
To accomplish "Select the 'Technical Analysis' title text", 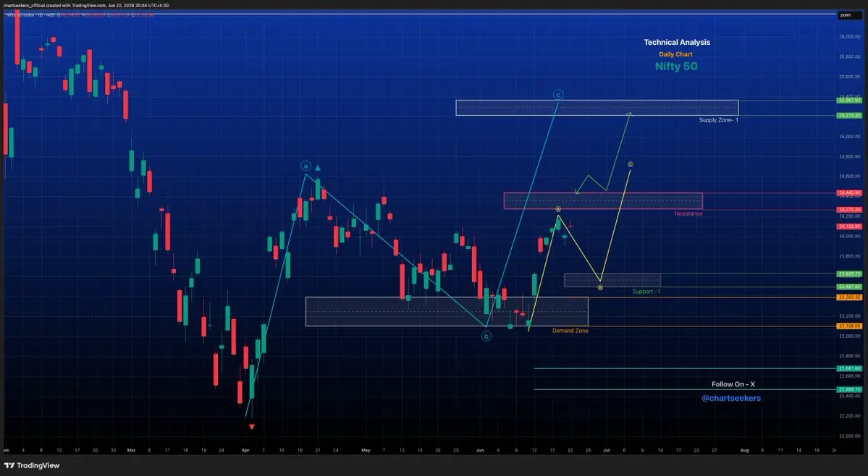I will (676, 42).
